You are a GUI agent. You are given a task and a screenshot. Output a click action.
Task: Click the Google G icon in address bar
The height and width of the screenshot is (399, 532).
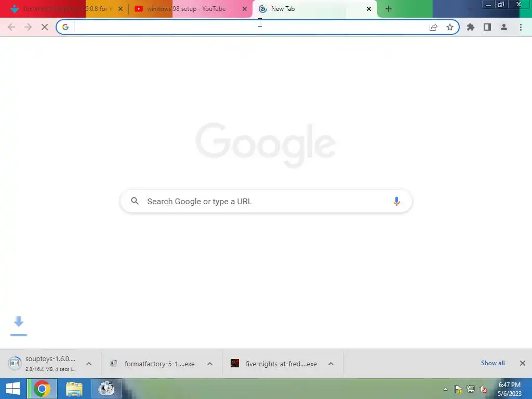click(x=65, y=27)
